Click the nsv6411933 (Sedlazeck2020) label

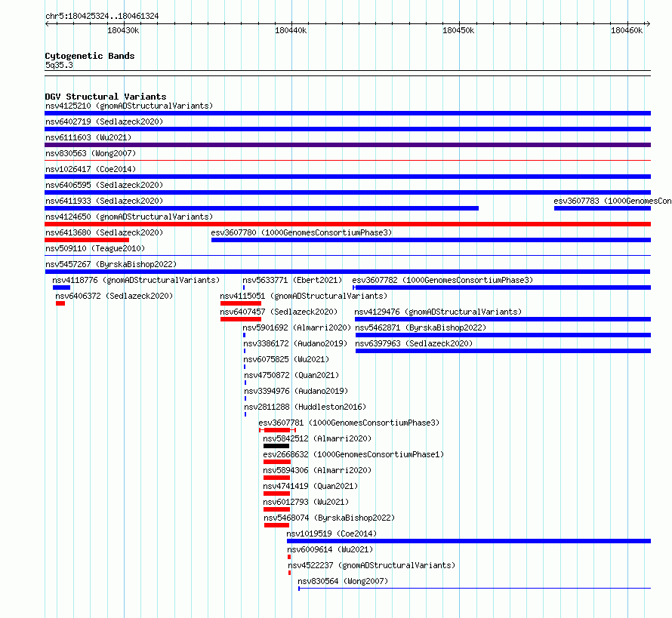click(x=104, y=201)
